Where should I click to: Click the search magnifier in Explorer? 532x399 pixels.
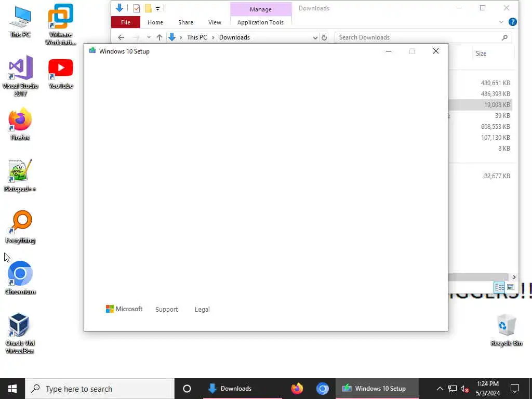[505, 37]
